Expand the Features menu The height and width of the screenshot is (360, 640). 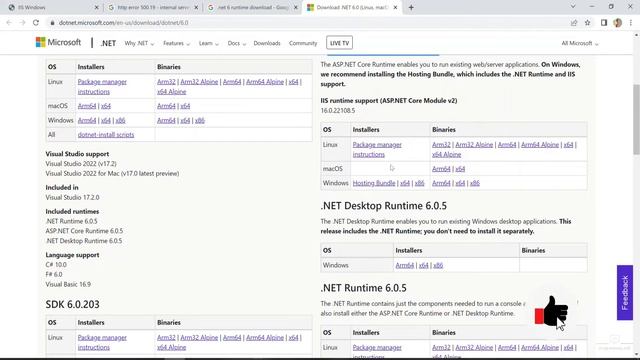pos(176,43)
